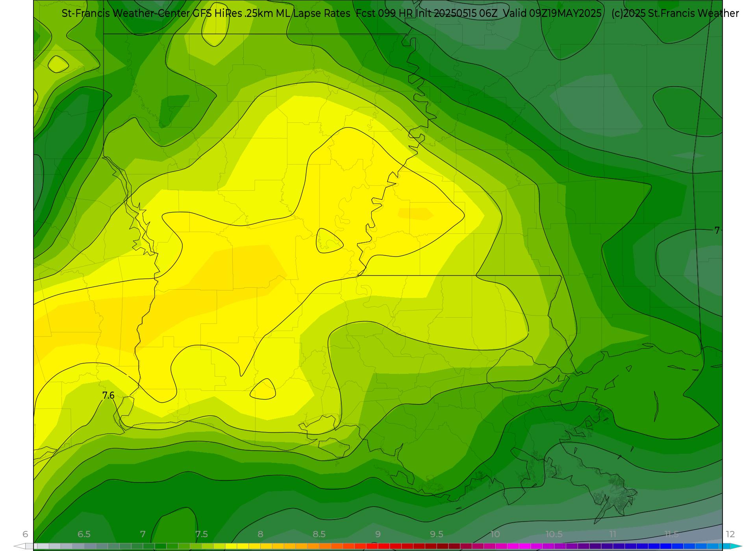Image resolution: width=756 pixels, height=551 pixels.
Task: Click the colorbar tick label "11"
Action: pos(613,534)
